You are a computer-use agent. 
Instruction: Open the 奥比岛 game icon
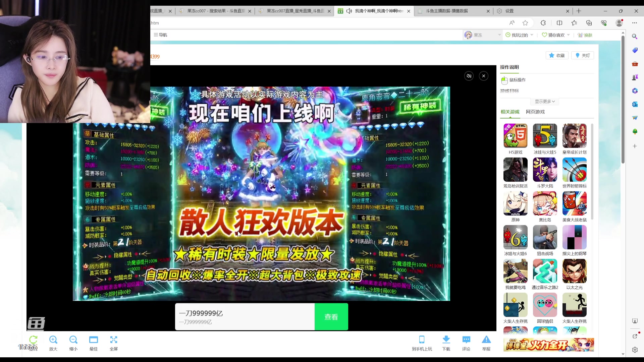(x=545, y=203)
